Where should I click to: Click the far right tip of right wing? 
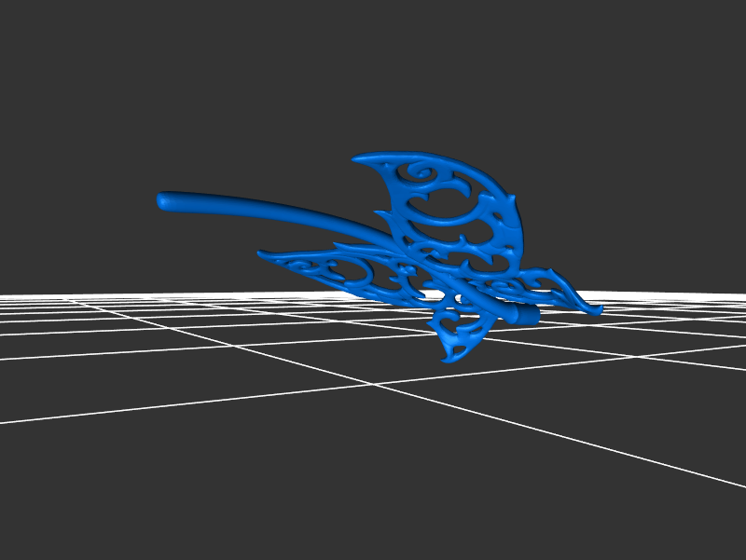tap(599, 309)
